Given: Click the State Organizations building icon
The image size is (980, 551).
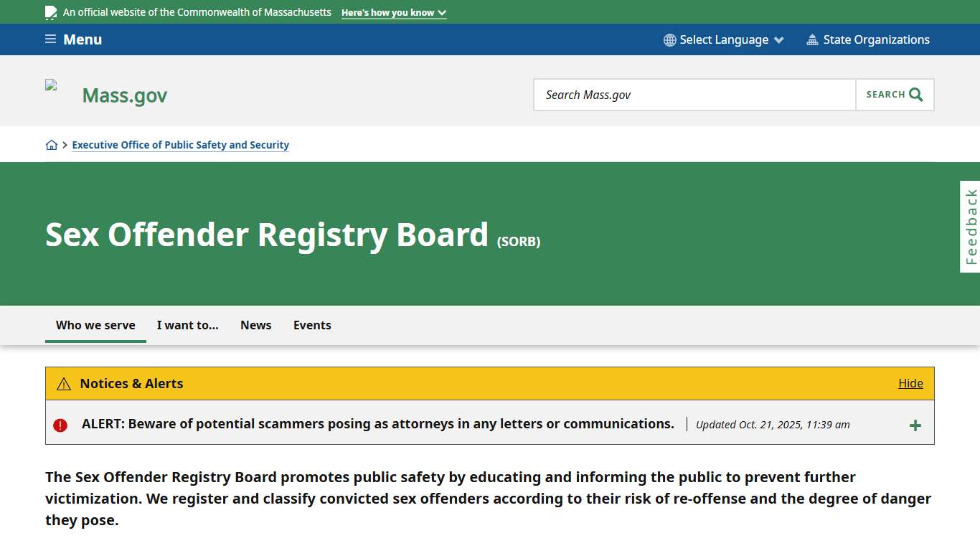Looking at the screenshot, I should pos(812,39).
